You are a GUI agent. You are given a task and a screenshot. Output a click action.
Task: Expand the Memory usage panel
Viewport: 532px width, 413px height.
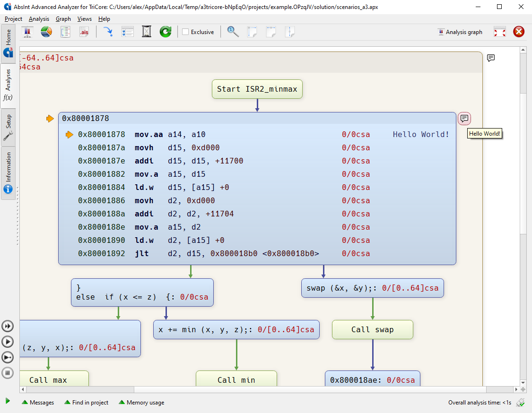click(141, 403)
